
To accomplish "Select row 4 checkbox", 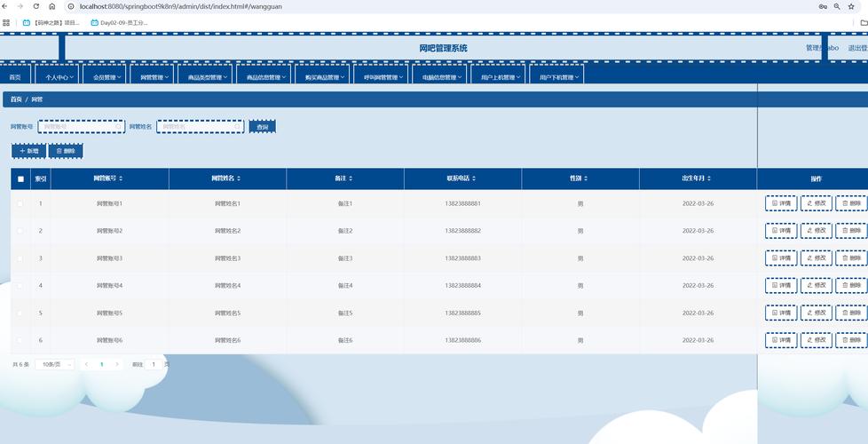I will [20, 286].
